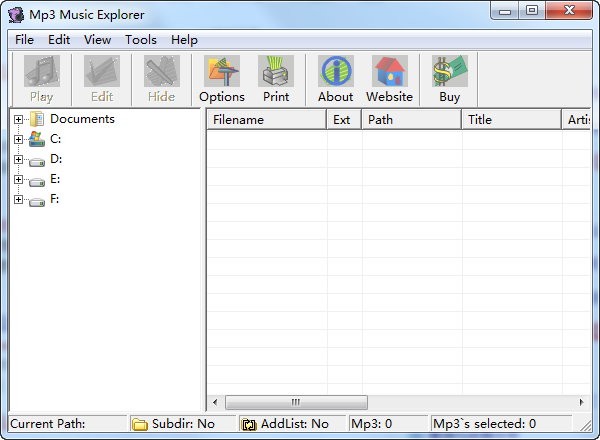Click the Edit toolbar icon

pyautogui.click(x=101, y=72)
